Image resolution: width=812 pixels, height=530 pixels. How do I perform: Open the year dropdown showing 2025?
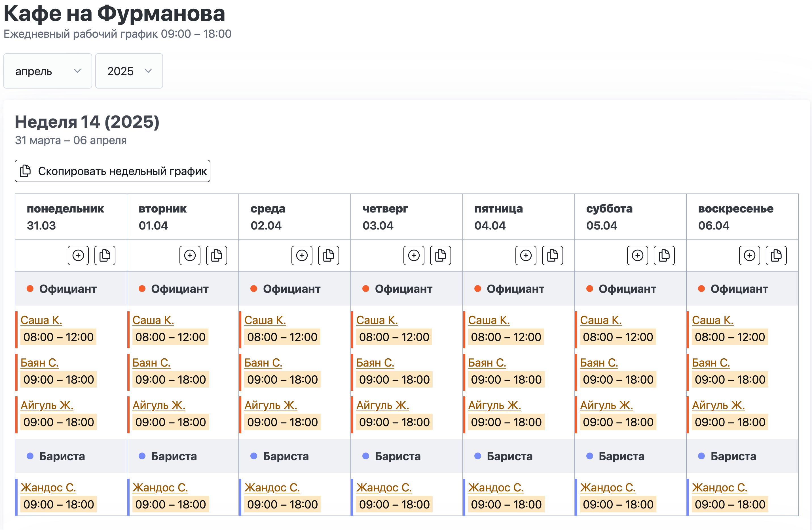tap(129, 71)
